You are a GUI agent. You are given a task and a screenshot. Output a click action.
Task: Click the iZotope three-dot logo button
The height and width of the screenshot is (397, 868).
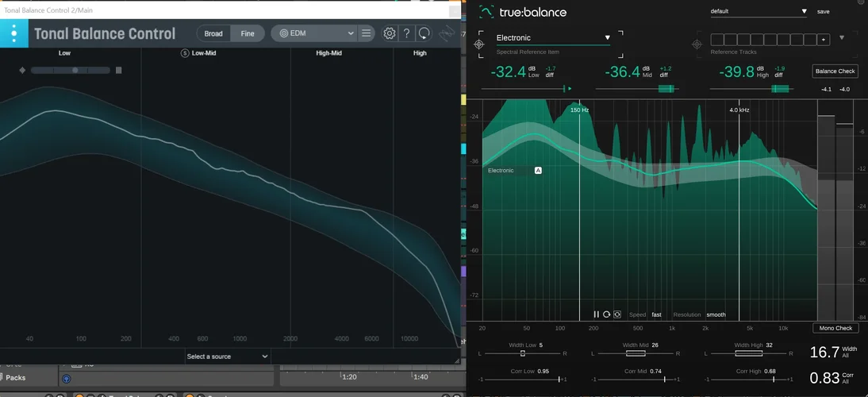click(x=14, y=33)
